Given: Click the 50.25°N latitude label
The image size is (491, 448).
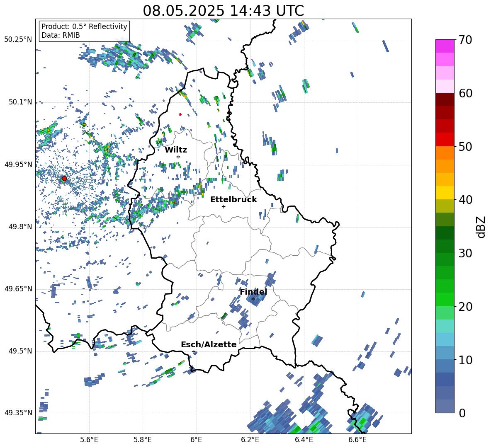Looking at the screenshot, I should 18,40.
